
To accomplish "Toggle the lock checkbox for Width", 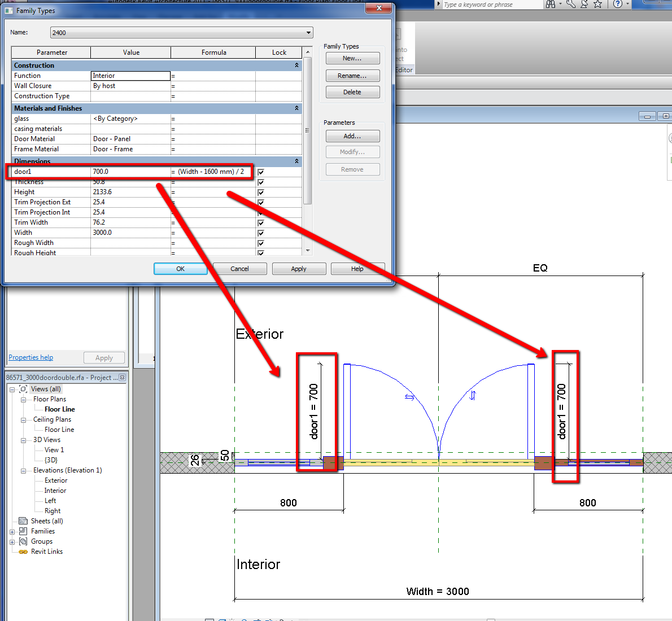I will pyautogui.click(x=261, y=233).
